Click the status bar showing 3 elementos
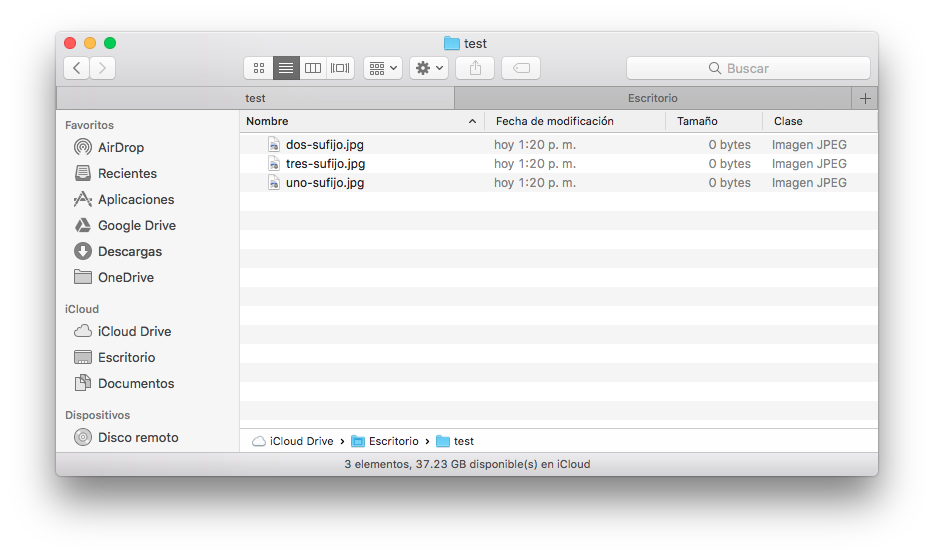 467,464
